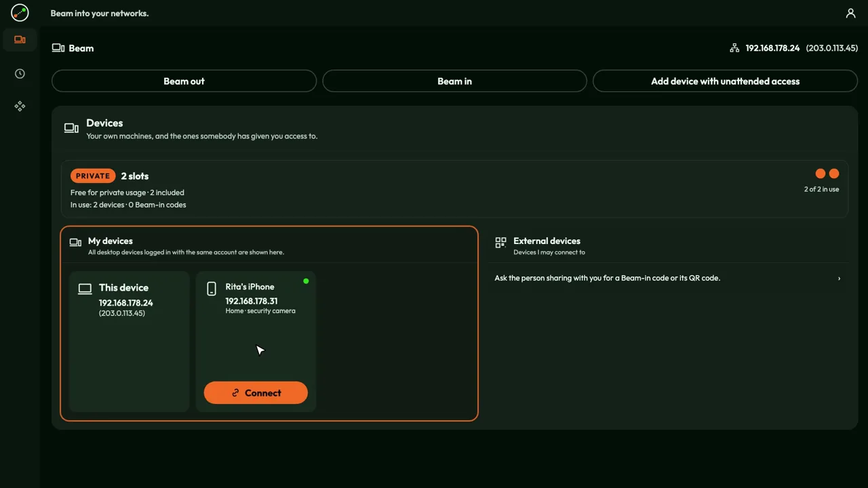The width and height of the screenshot is (868, 488).
Task: Click the Devices section heading icon
Action: click(71, 128)
